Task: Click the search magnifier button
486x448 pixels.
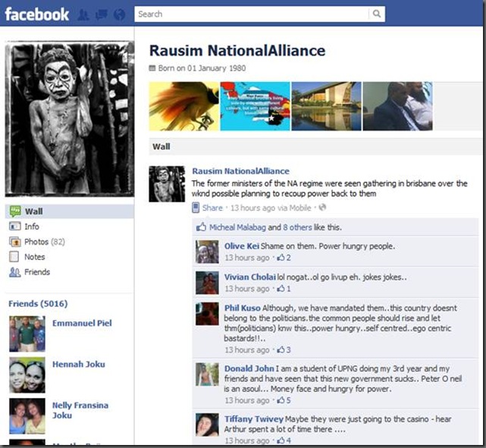Action: click(x=377, y=14)
